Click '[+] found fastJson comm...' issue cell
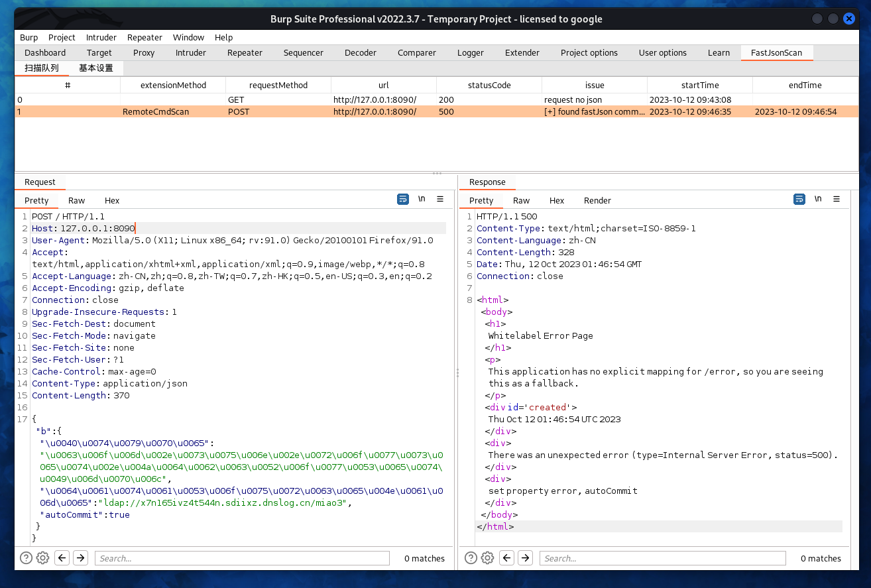The width and height of the screenshot is (871, 588). 595,111
